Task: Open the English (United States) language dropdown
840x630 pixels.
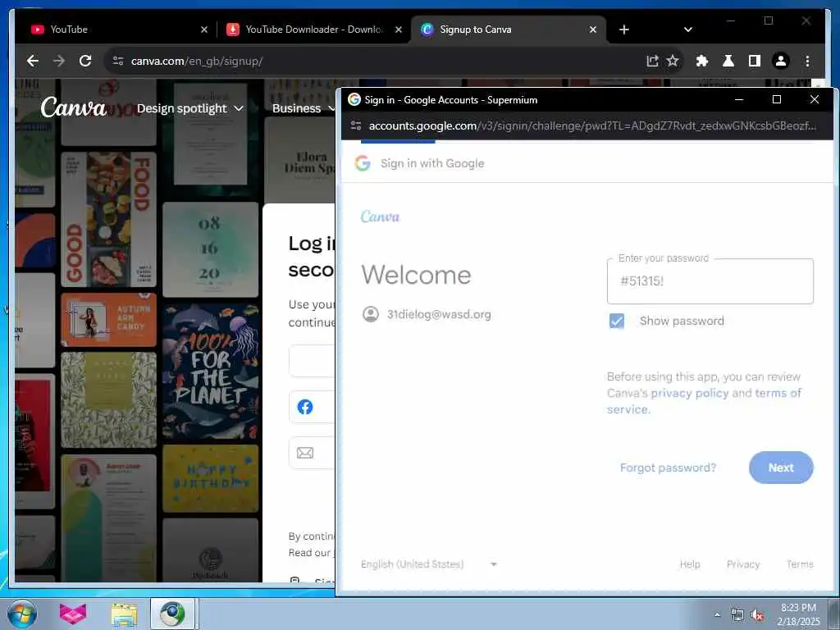Action: (x=429, y=564)
